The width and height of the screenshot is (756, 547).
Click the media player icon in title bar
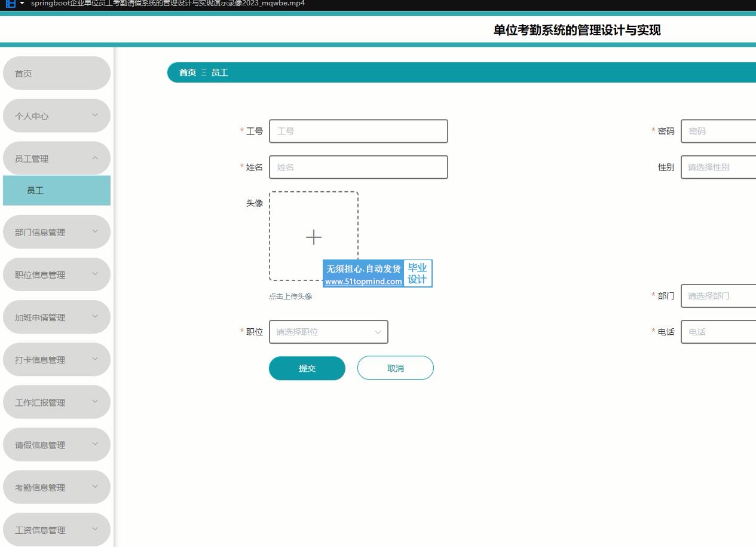[10, 4]
